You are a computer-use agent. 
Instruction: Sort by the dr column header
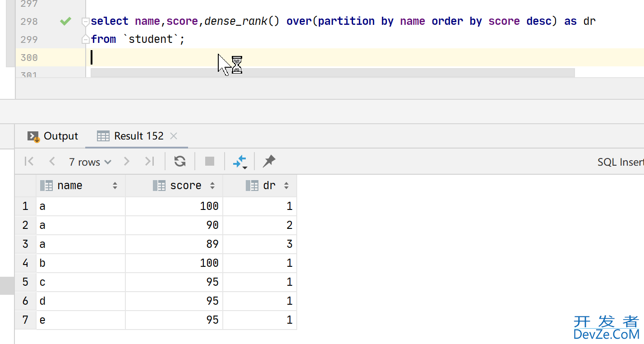click(260, 186)
